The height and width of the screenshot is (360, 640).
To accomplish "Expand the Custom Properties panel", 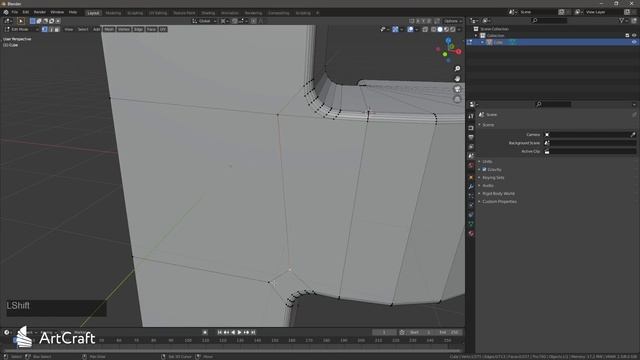I will 499,202.
